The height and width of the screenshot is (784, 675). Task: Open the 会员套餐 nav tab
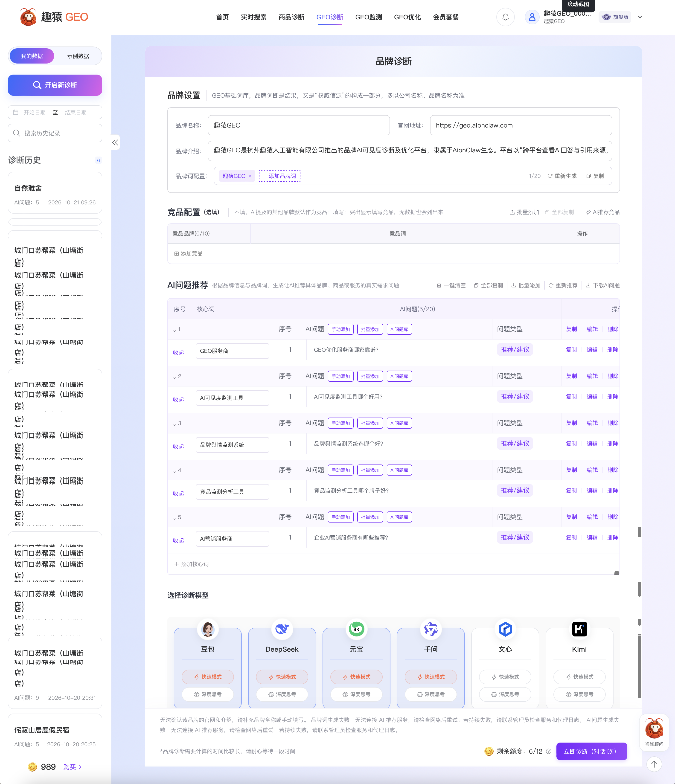pos(446,17)
